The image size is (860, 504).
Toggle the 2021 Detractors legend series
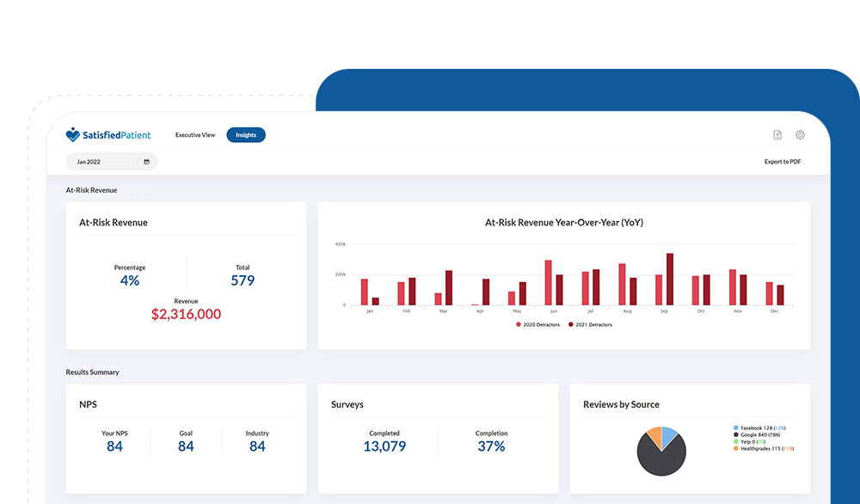tap(590, 325)
